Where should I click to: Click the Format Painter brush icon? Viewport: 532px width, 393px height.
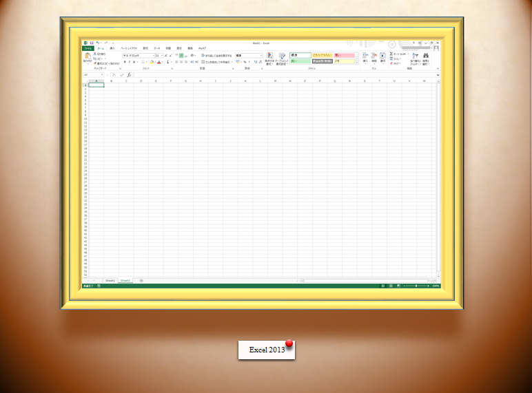coord(95,63)
